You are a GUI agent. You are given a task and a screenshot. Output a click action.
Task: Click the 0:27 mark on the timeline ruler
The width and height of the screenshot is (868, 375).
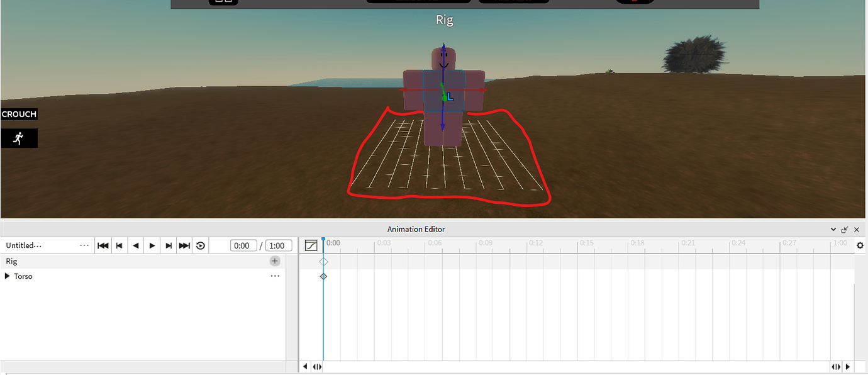pos(789,243)
